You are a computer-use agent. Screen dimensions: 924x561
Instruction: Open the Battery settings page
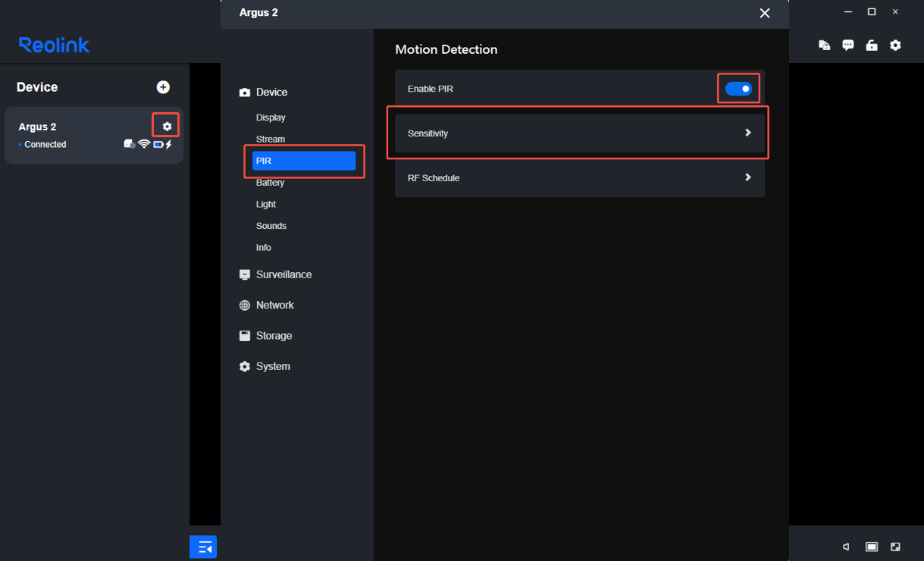[x=270, y=183]
